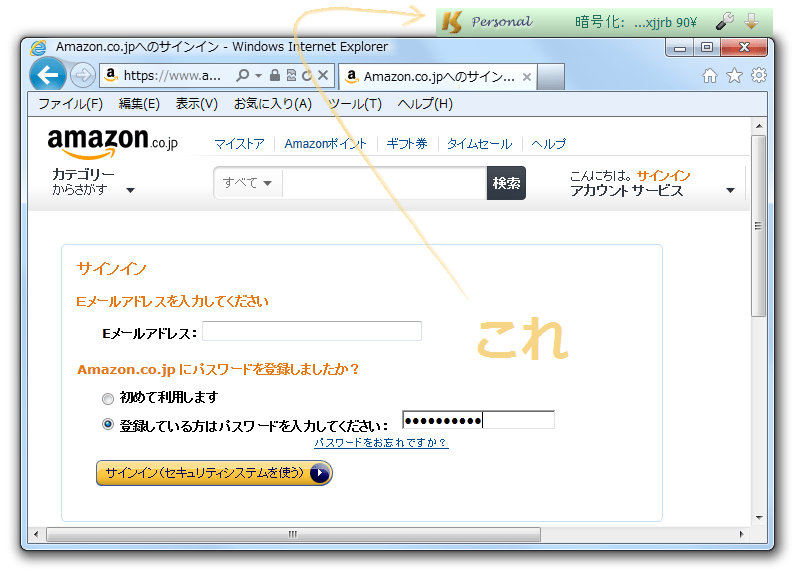
Task: Open the ツール(T) menu
Action: pyautogui.click(x=355, y=104)
